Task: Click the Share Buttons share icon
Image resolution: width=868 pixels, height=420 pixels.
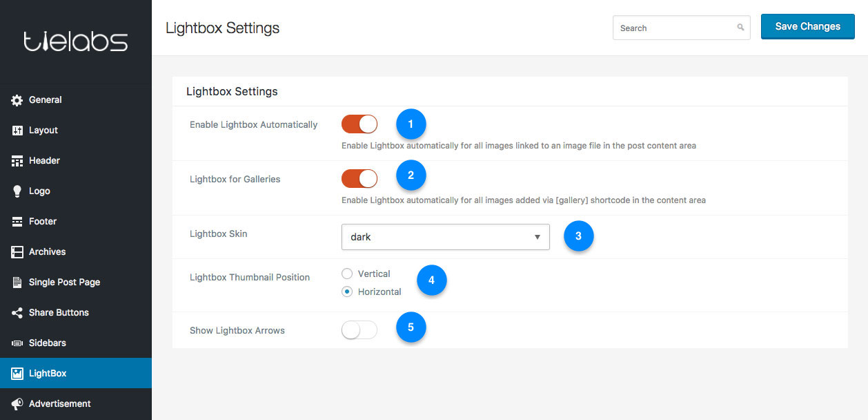Action: (x=17, y=313)
